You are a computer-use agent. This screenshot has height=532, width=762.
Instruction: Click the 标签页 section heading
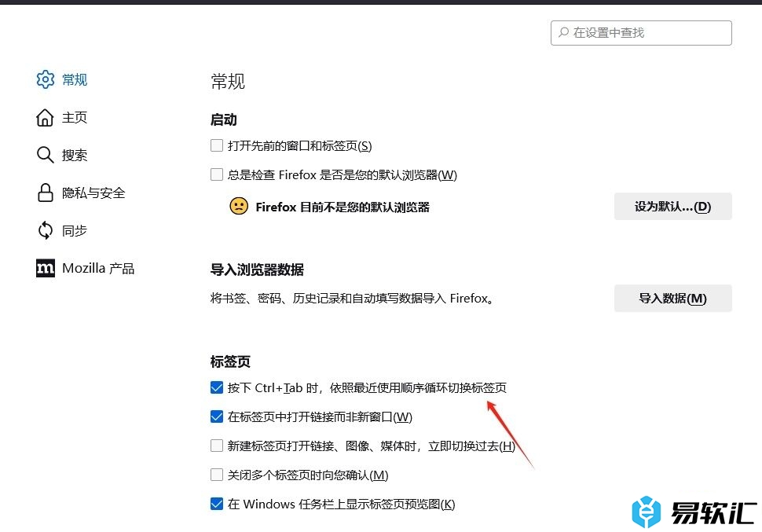coord(230,361)
